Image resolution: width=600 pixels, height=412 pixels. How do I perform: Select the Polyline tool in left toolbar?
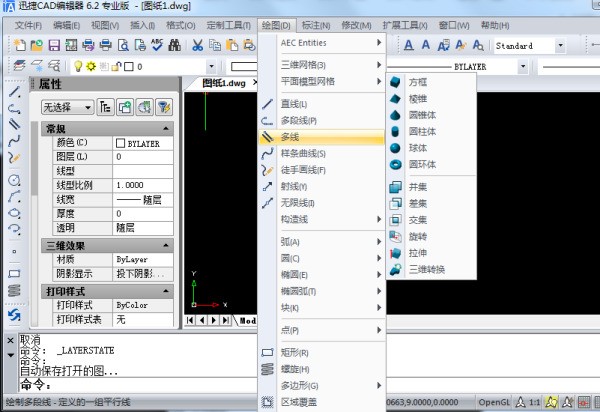[15, 109]
